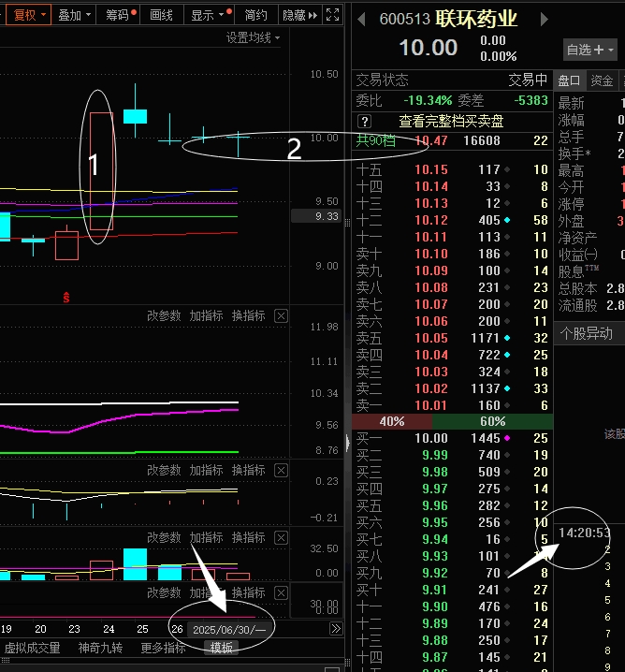Click diamond icon on 卖二 10.02 row
This screenshot has width=625, height=672.
tap(507, 388)
